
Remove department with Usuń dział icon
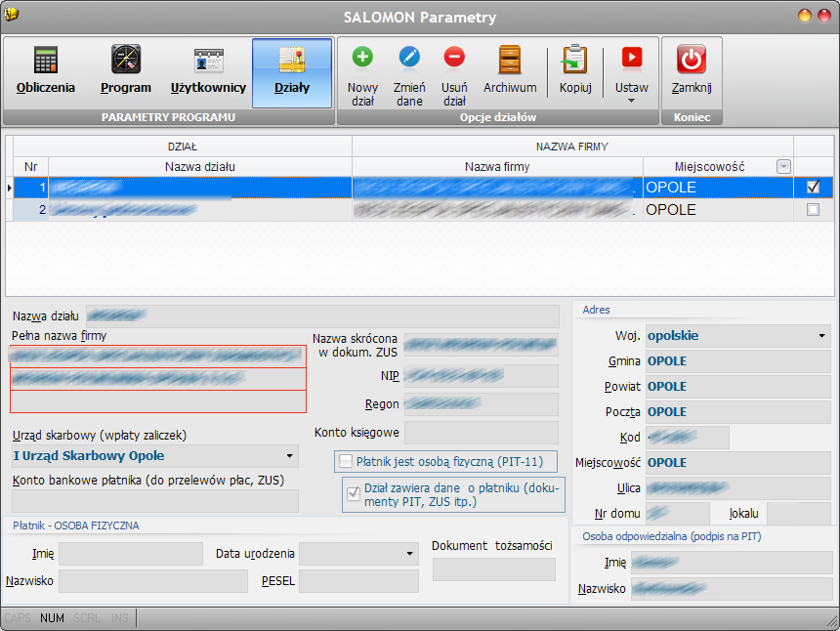point(454,57)
